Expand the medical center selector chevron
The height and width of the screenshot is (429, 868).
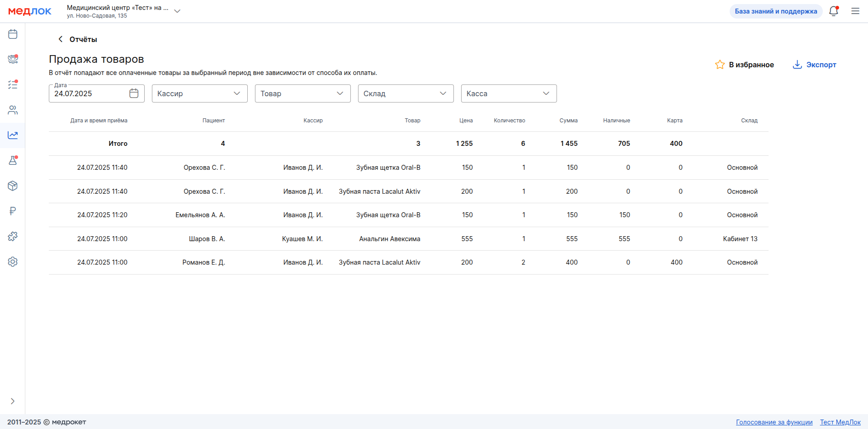coord(177,11)
